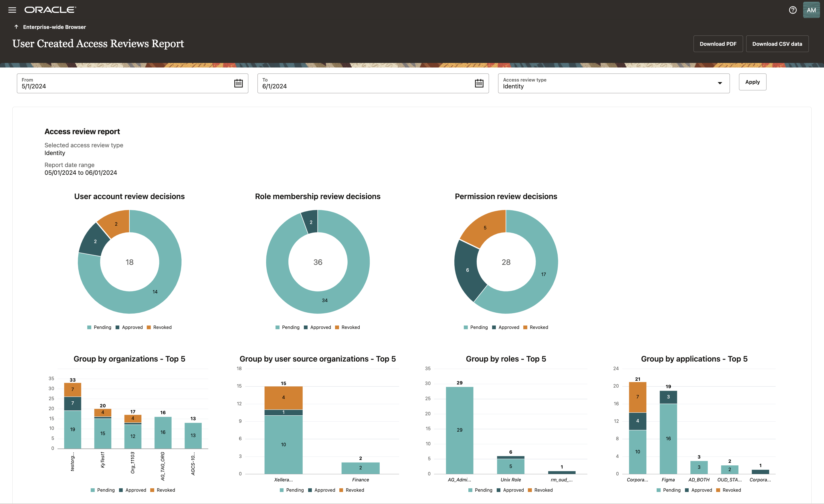The image size is (824, 504).
Task: Click inside the From date input field
Action: coord(100,86)
